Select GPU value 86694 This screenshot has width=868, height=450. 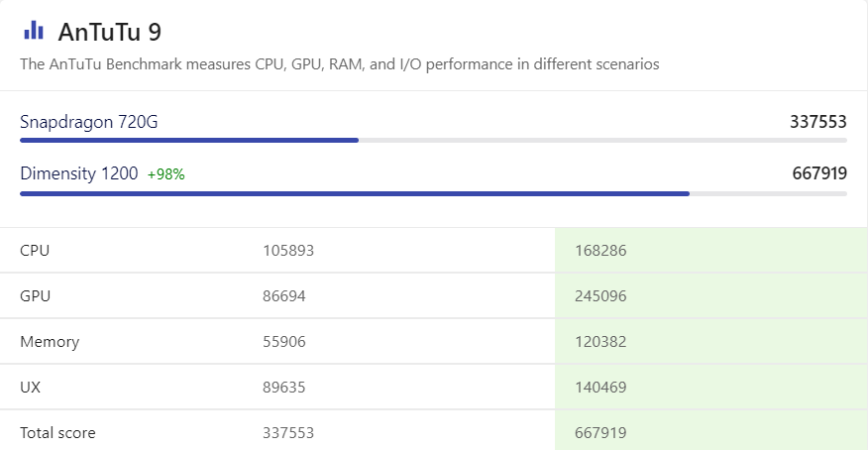284,296
